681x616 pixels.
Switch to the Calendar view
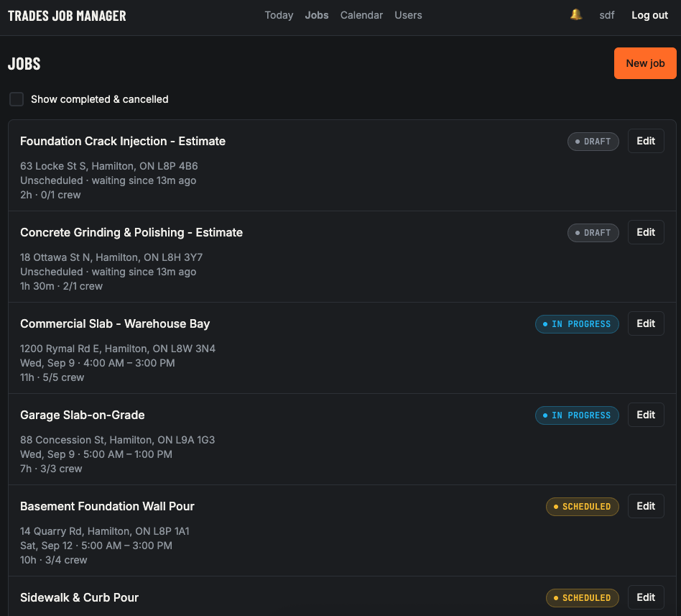(361, 15)
